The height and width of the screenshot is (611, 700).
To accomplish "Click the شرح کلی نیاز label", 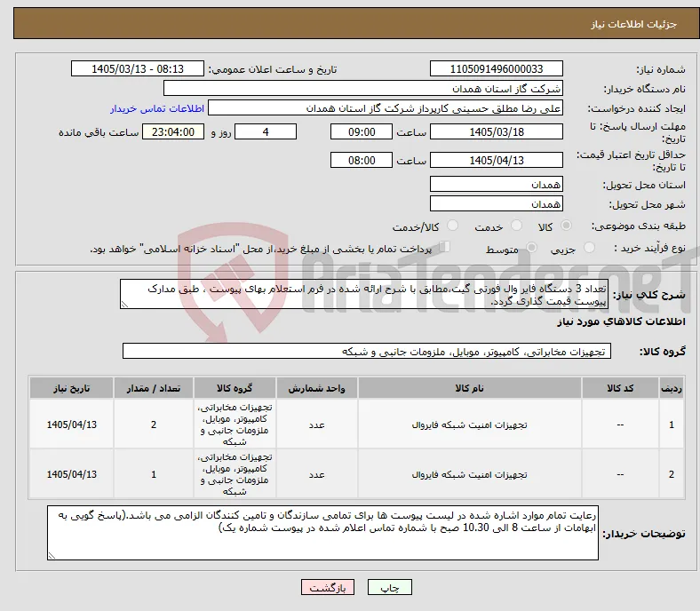I will pyautogui.click(x=648, y=295).
